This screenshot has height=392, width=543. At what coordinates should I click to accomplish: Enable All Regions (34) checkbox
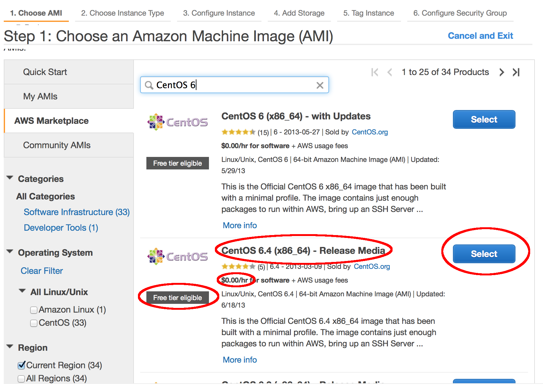[x=21, y=379]
